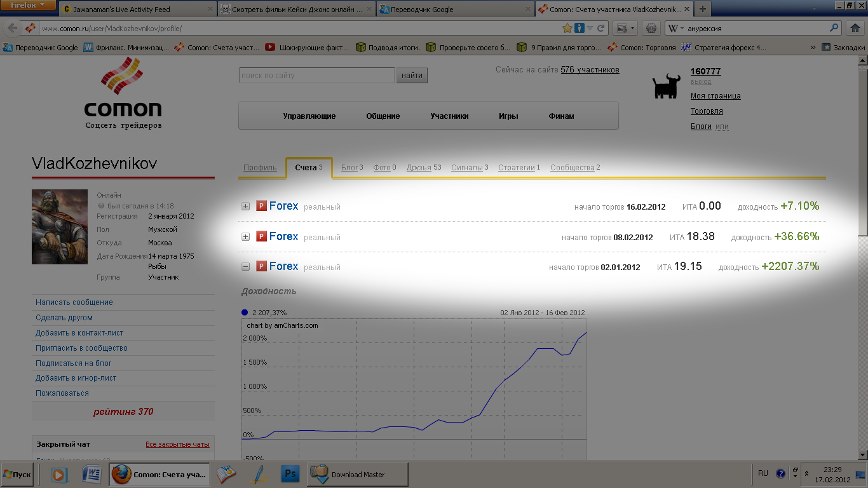Open the Шокирующие факты YouTube bookmark
This screenshot has width=868, height=488.
tap(308, 47)
